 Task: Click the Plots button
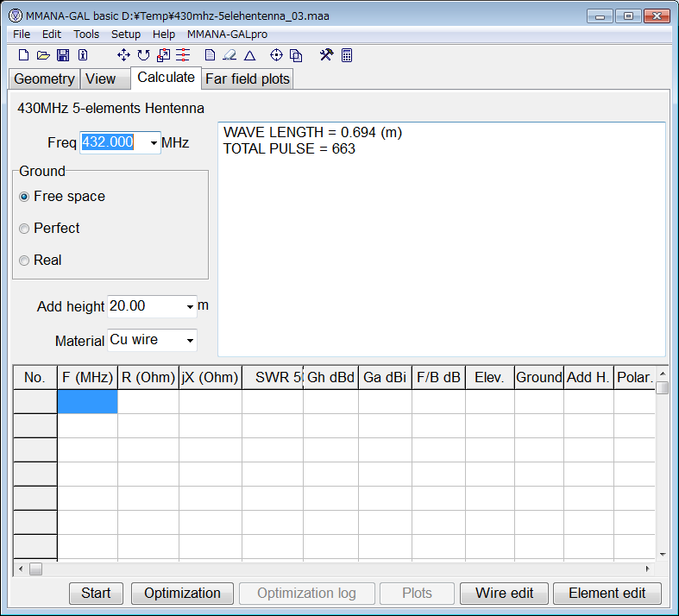tap(417, 593)
